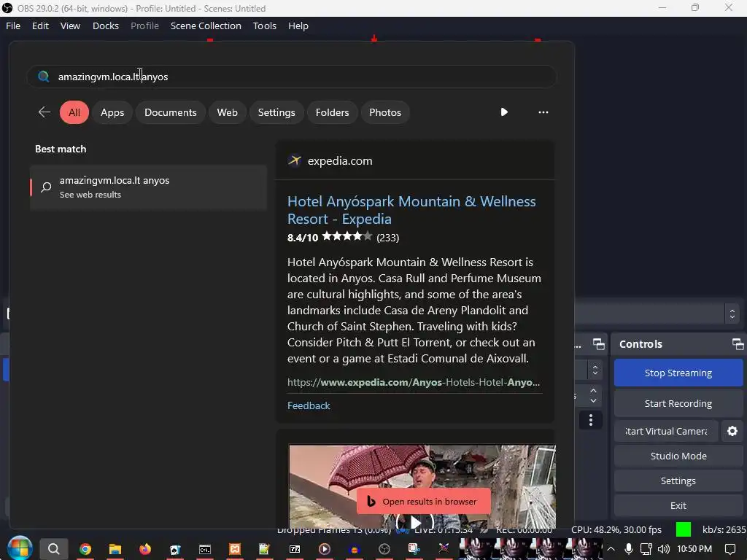
Task: Open the virtual camera gear settings icon
Action: tap(732, 431)
